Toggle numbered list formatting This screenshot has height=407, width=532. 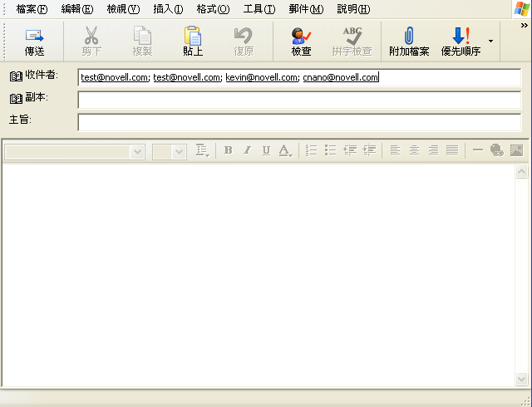pos(311,150)
